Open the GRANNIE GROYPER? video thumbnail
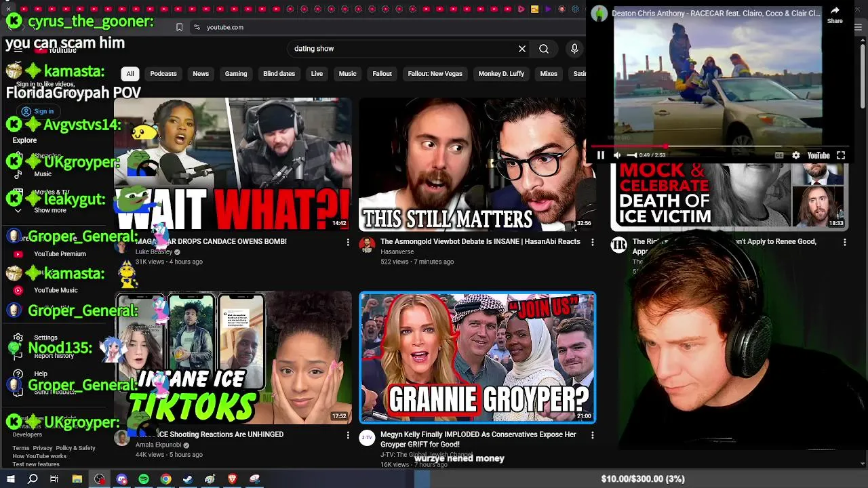The image size is (868, 488). point(477,358)
